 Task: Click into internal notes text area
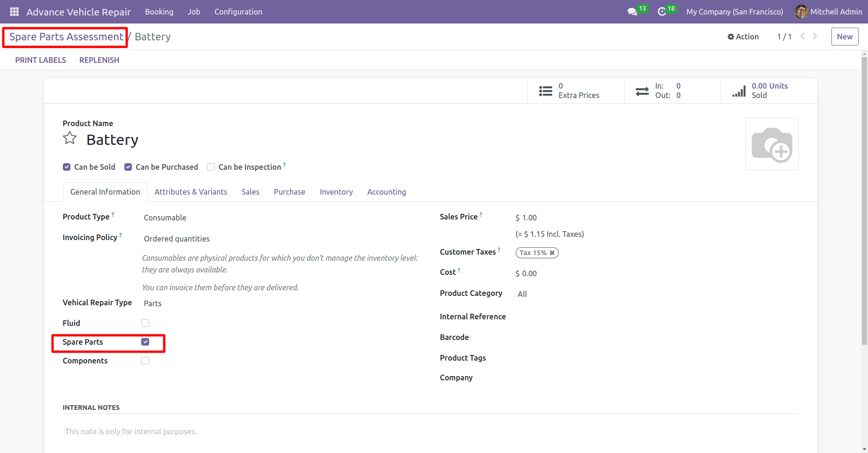430,431
